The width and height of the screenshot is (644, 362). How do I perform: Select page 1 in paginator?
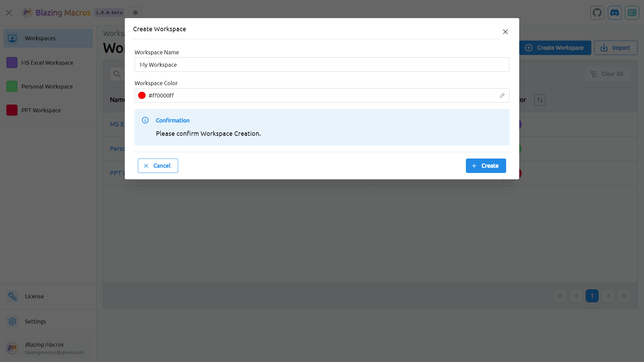pyautogui.click(x=592, y=296)
